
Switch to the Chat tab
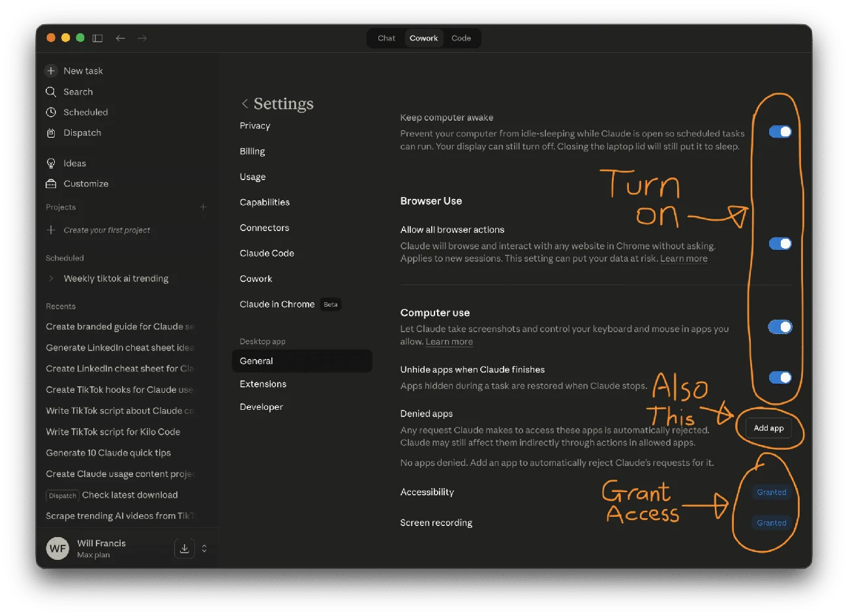click(386, 38)
